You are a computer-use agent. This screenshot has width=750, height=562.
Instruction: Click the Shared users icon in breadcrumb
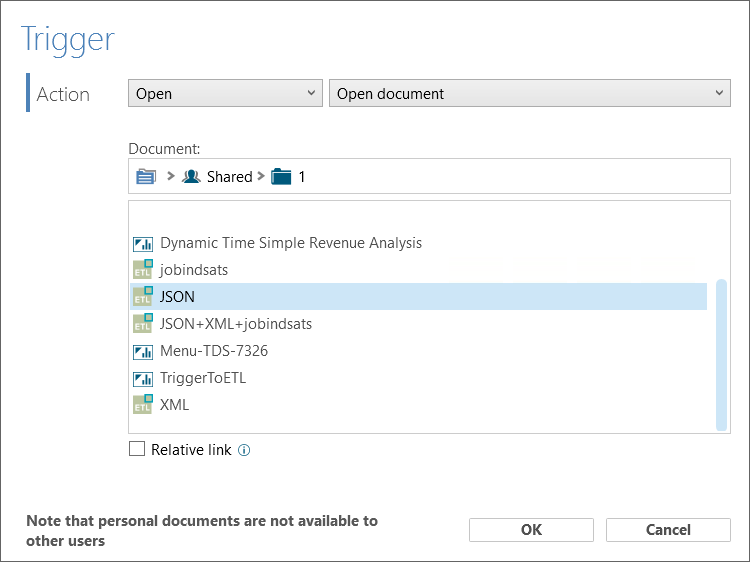pyautogui.click(x=191, y=176)
